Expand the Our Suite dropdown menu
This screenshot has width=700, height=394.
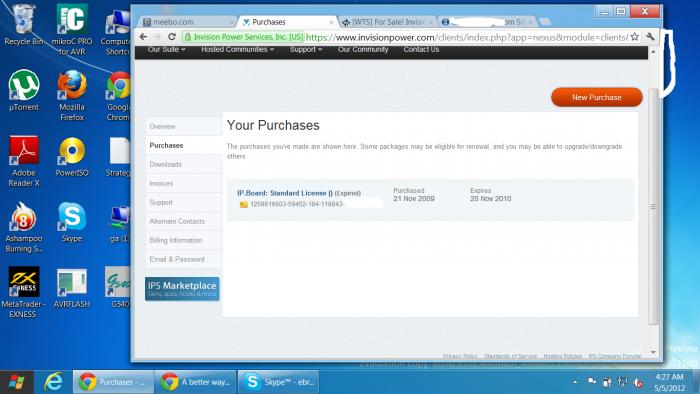[x=166, y=50]
